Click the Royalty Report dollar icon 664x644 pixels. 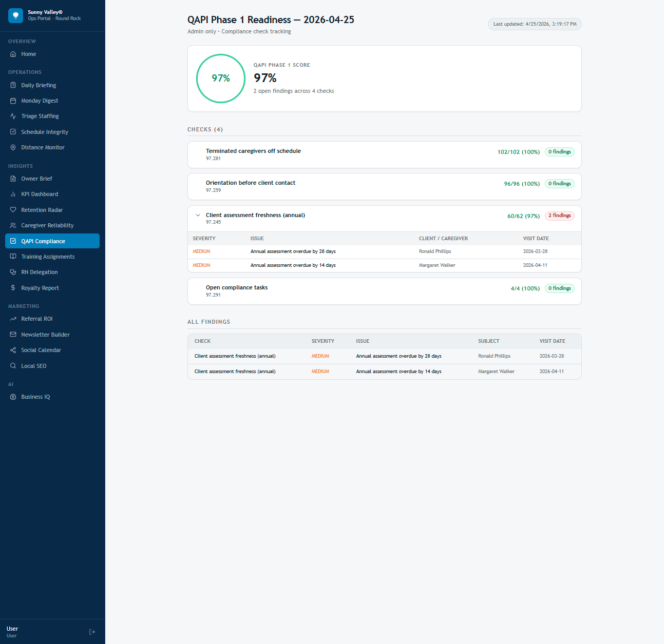pos(13,288)
